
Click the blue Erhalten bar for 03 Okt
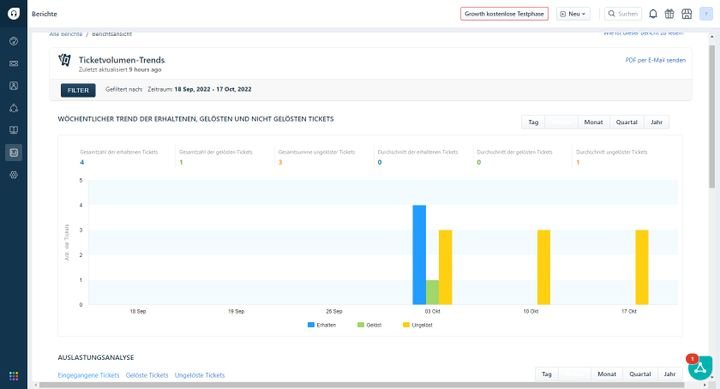point(419,255)
